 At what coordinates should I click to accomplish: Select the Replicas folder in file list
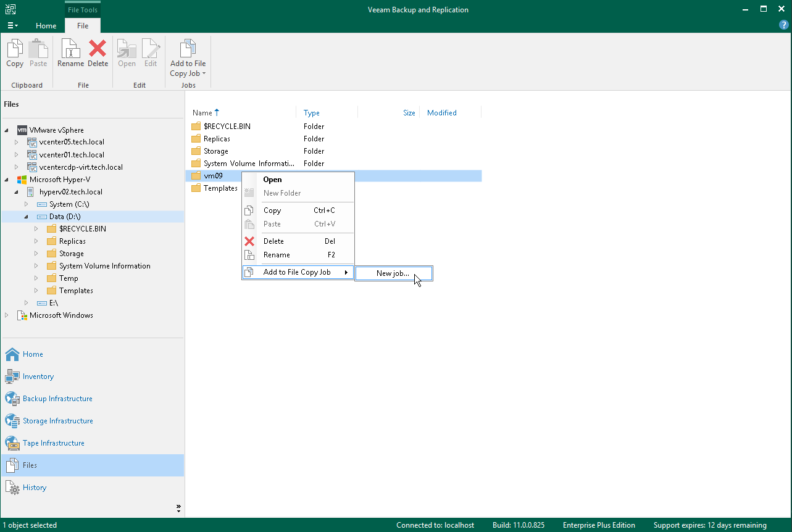point(217,139)
